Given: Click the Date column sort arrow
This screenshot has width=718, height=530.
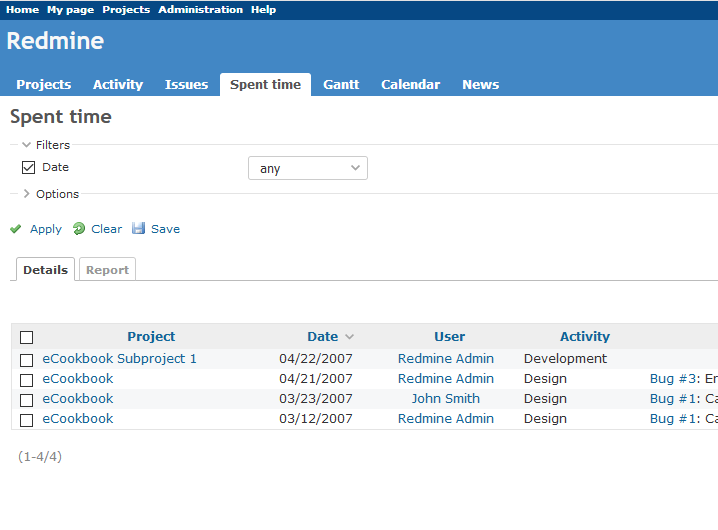Looking at the screenshot, I should tap(349, 337).
